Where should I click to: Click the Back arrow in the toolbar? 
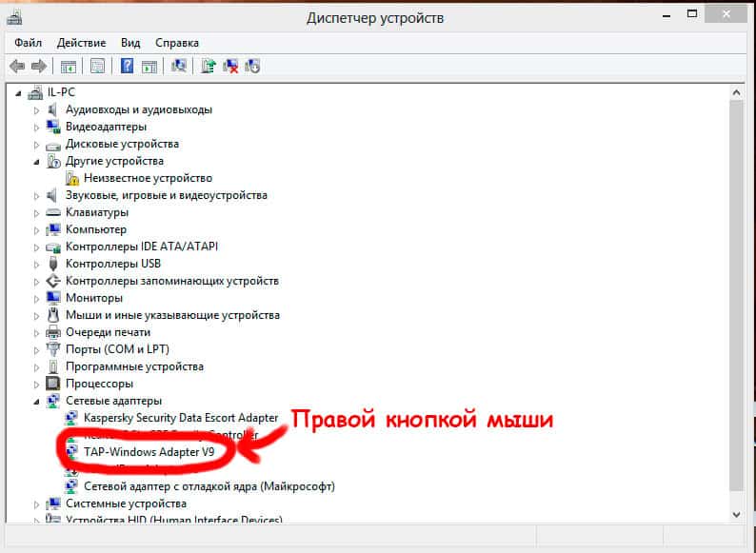click(x=16, y=66)
